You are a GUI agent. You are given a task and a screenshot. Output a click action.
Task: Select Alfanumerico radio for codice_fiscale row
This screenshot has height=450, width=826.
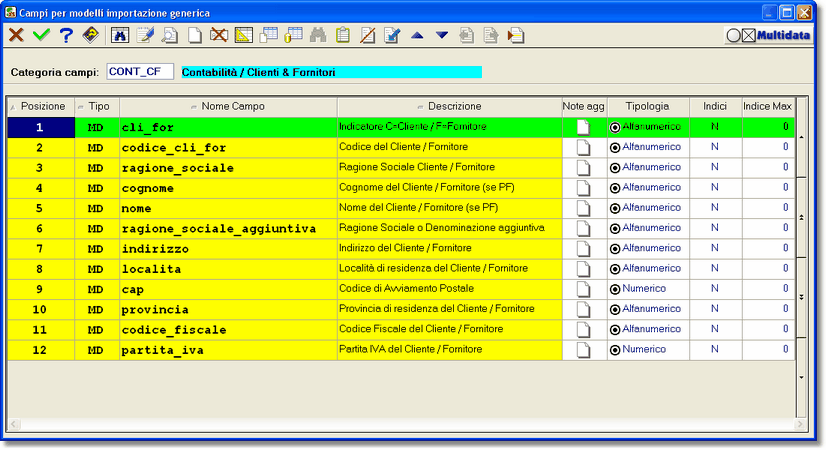click(x=615, y=330)
